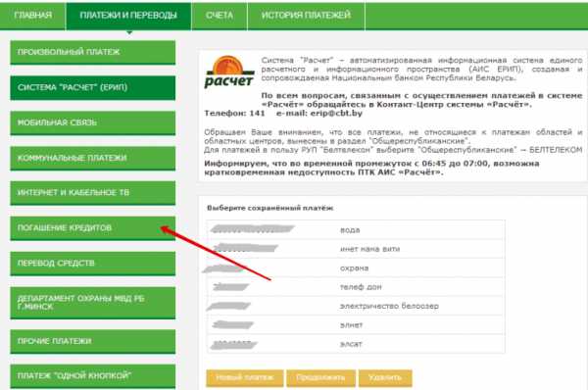The width and height of the screenshot is (588, 390).
Task: Click the Расчет logo image
Action: 229,72
